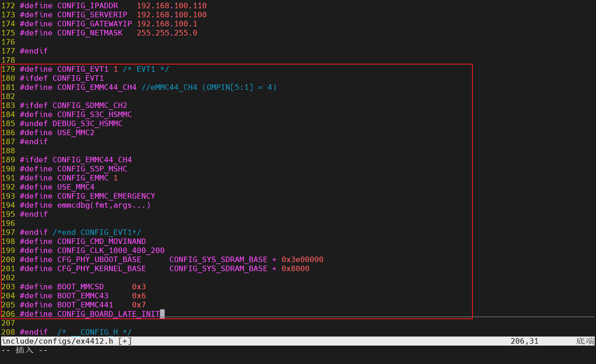
Task: Click the USE_MMC2 define
Action: [76, 133]
